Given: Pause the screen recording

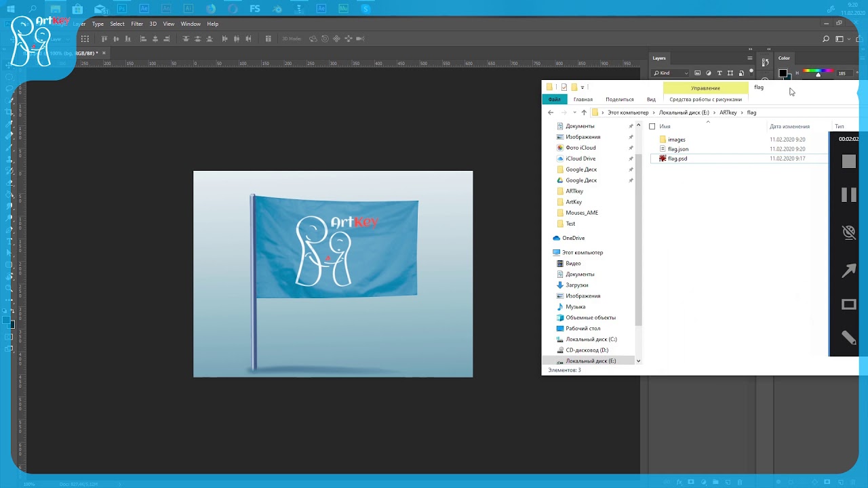Looking at the screenshot, I should (x=849, y=195).
